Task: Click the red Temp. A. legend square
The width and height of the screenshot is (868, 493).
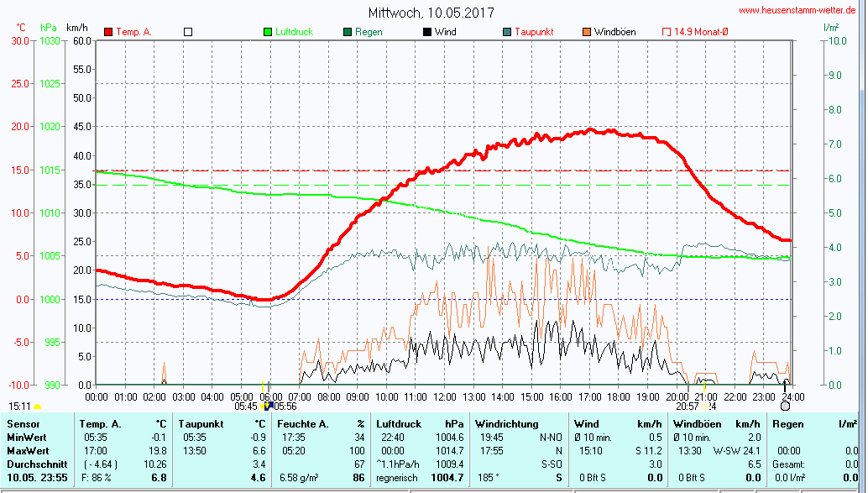Action: tap(108, 32)
